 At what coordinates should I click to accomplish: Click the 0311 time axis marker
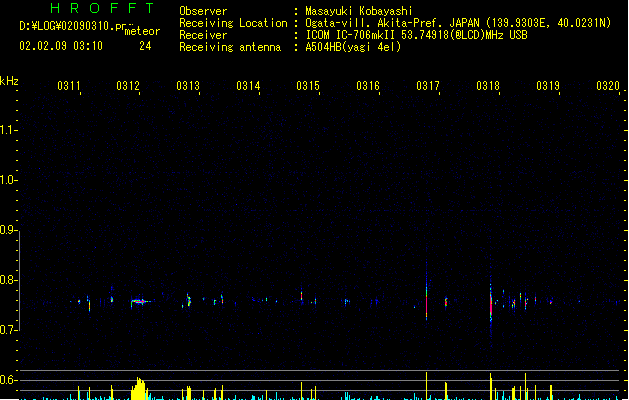point(69,86)
